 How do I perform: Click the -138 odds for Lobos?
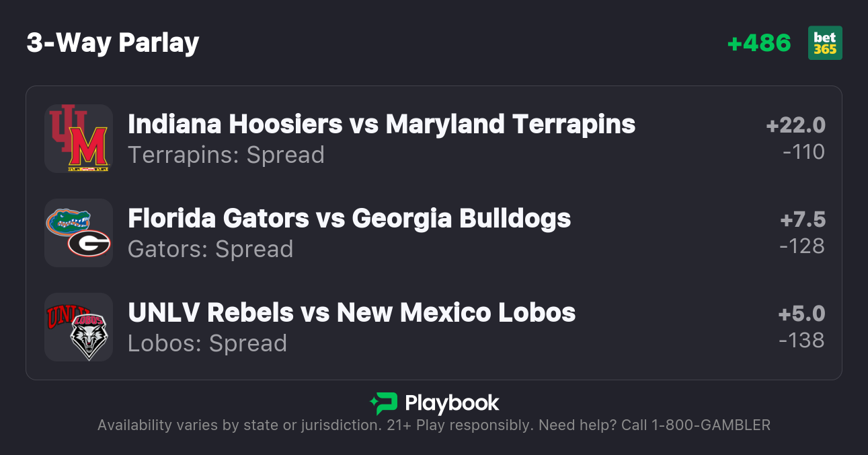pyautogui.click(x=801, y=341)
